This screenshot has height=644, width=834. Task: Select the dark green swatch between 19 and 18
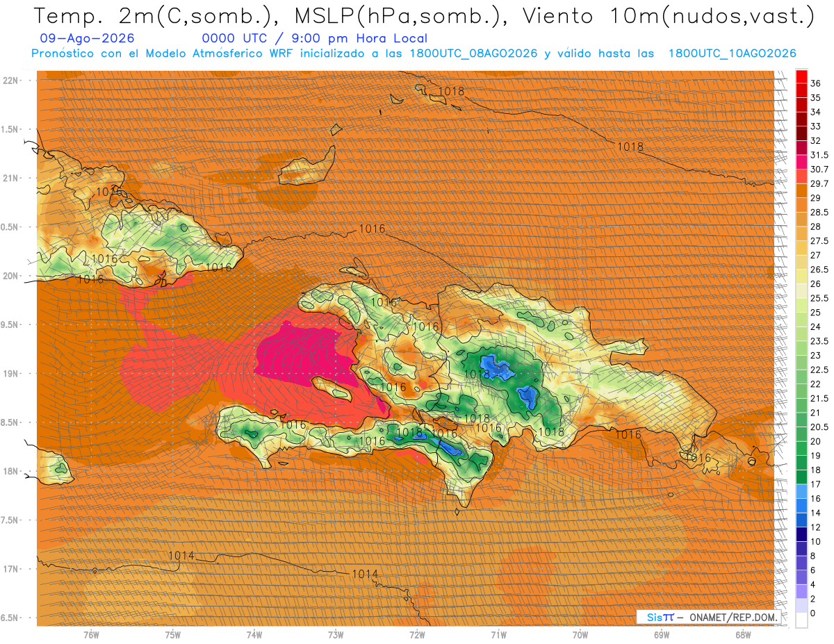(x=801, y=463)
